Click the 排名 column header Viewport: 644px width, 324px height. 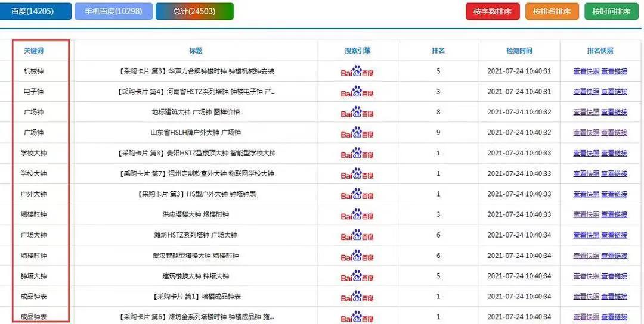(438, 51)
